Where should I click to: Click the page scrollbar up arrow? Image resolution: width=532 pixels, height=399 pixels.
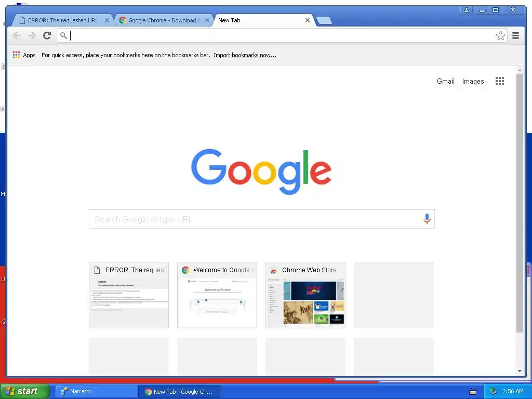(x=520, y=70)
